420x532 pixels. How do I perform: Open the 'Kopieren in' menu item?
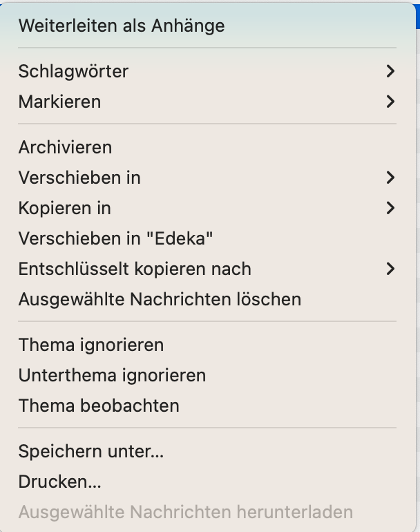65,208
